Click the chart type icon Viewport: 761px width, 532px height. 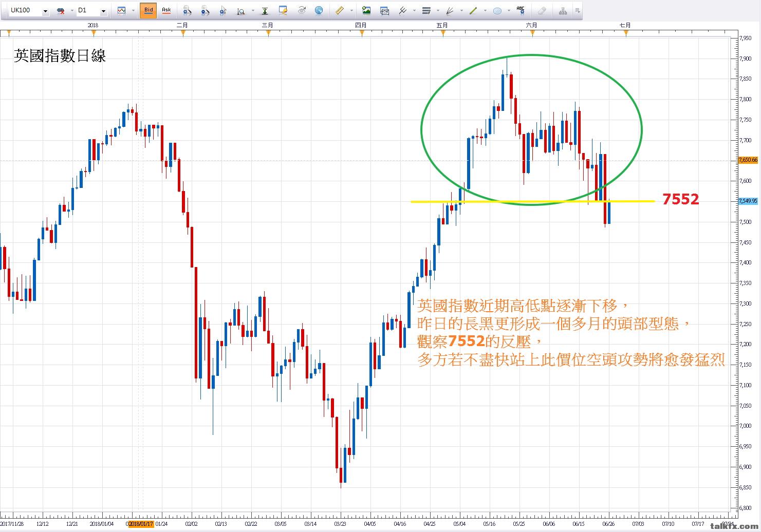pyautogui.click(x=122, y=10)
